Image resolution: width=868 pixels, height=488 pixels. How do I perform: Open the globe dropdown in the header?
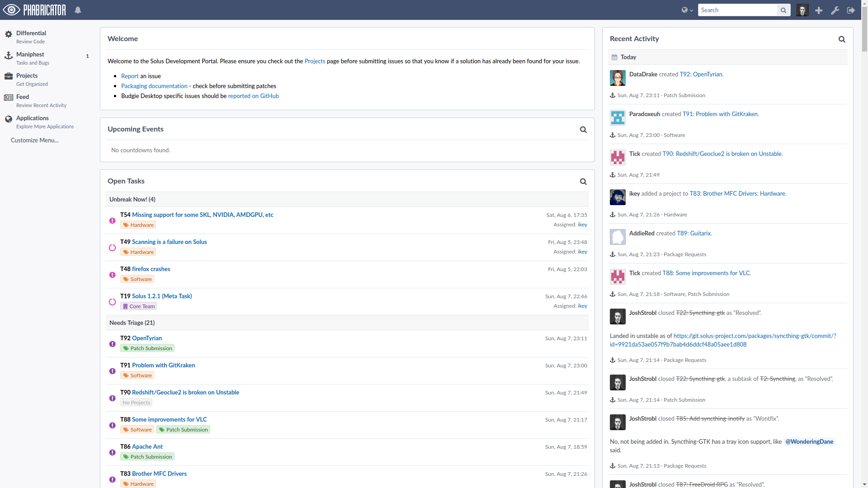[x=687, y=10]
